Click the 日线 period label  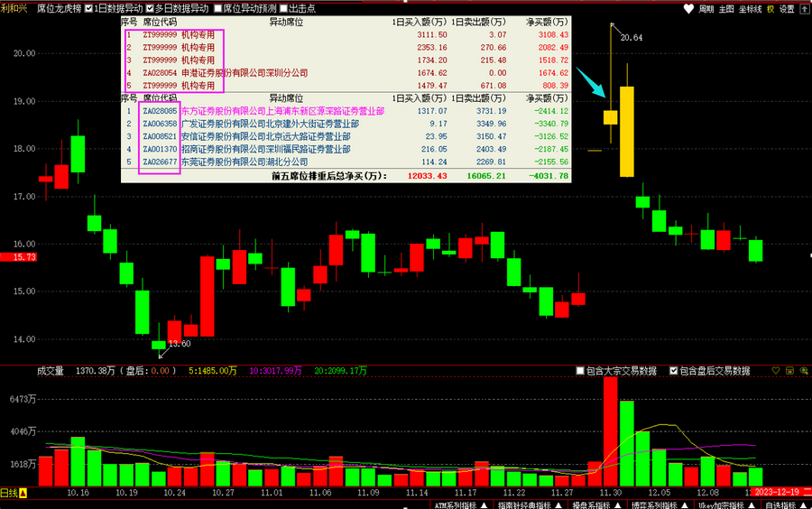point(9,493)
